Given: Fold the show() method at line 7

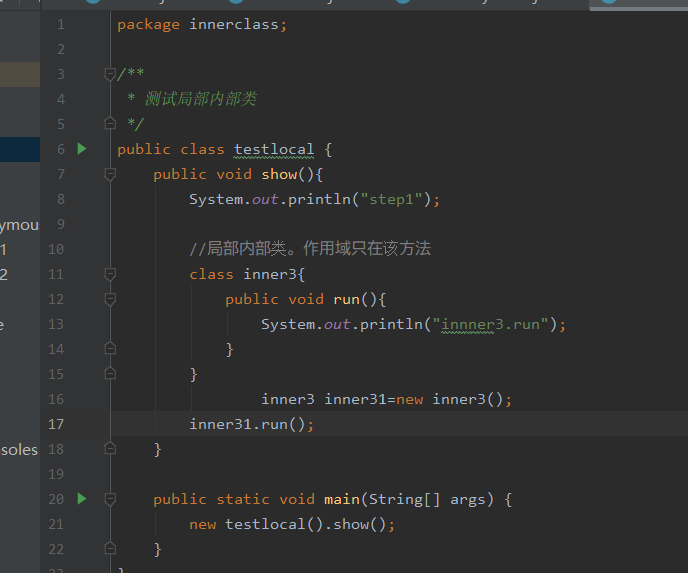Looking at the screenshot, I should tap(110, 175).
